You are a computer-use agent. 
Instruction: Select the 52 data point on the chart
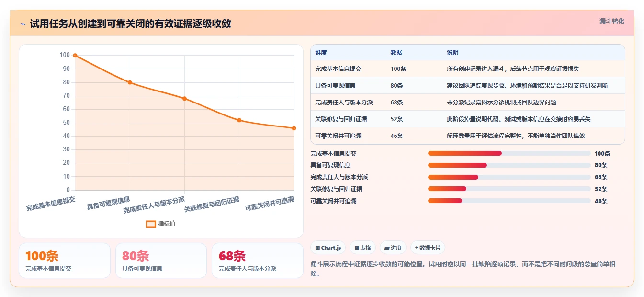[239, 120]
